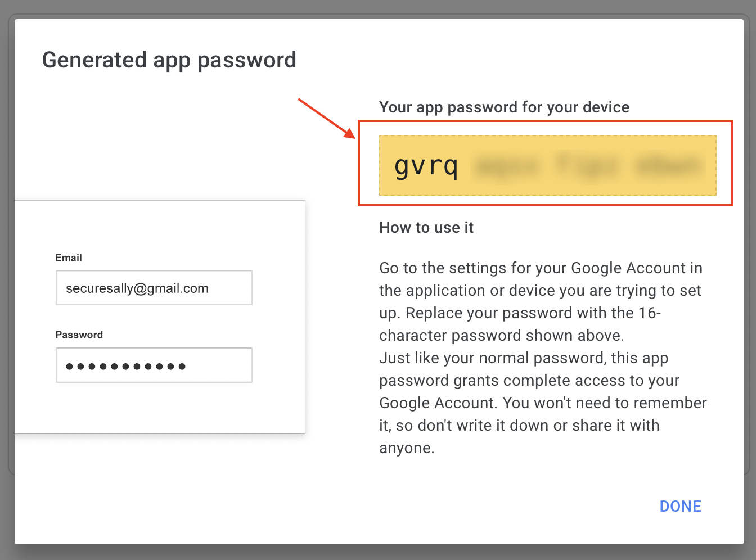Click the Password input field

coord(154,365)
